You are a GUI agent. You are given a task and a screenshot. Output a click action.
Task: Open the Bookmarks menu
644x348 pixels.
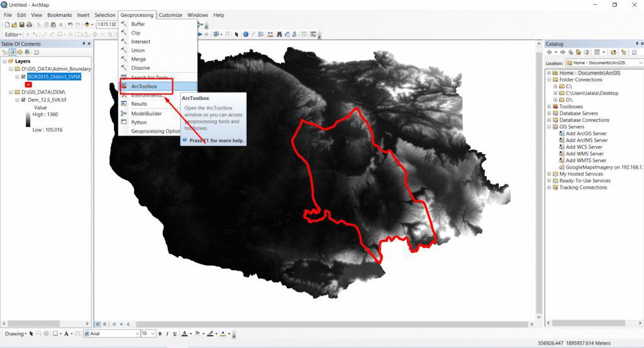coord(59,15)
